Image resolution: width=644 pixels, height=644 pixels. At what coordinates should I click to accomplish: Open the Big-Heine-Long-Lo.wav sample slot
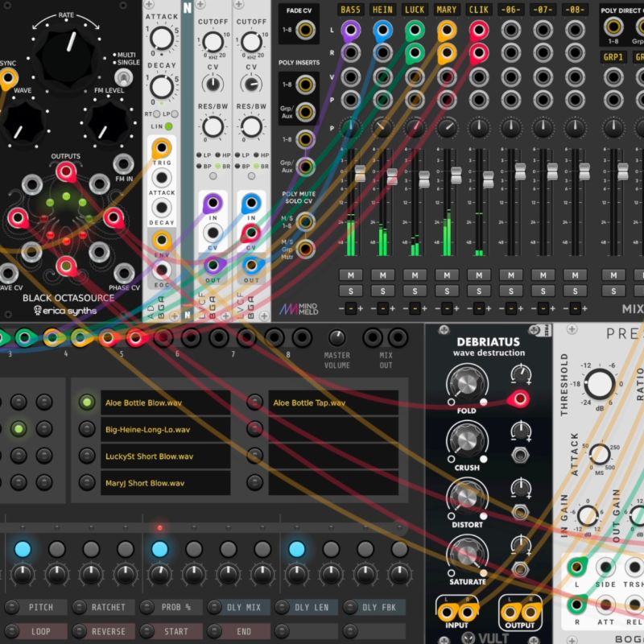point(166,430)
